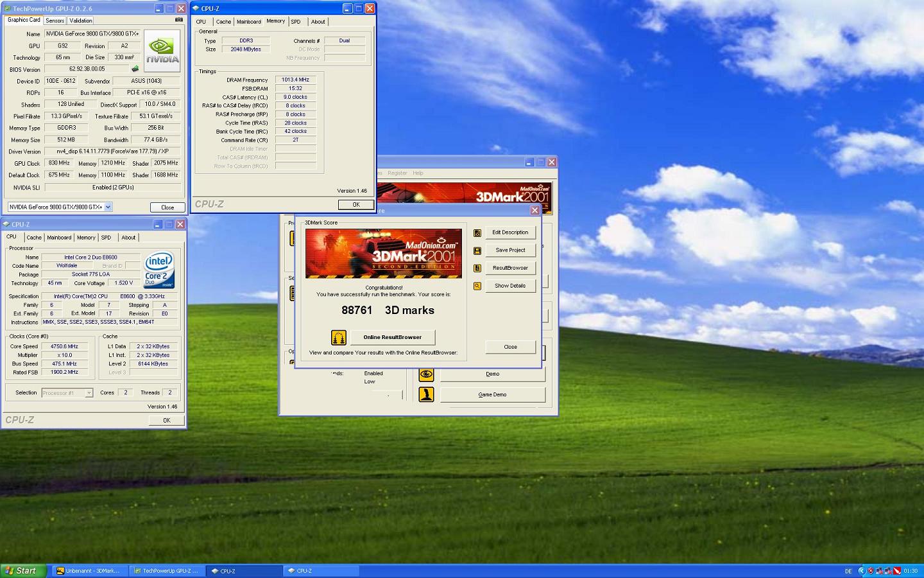
Task: Click the Game Demo button in 3DMark2001
Action: [492, 394]
